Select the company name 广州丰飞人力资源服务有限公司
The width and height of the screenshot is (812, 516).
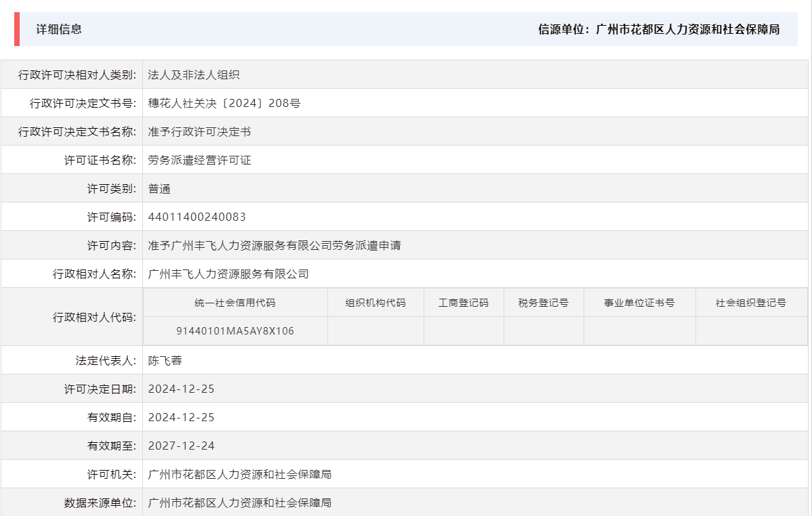click(228, 274)
